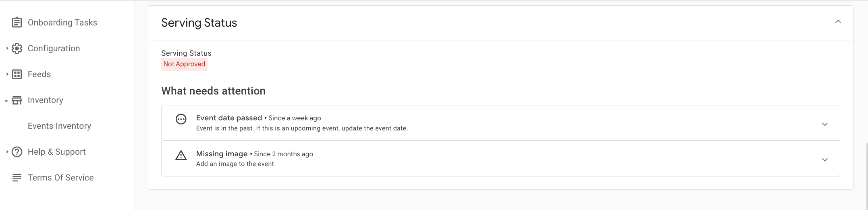868x210 pixels.
Task: Click the Inventory storefront icon
Action: (17, 100)
